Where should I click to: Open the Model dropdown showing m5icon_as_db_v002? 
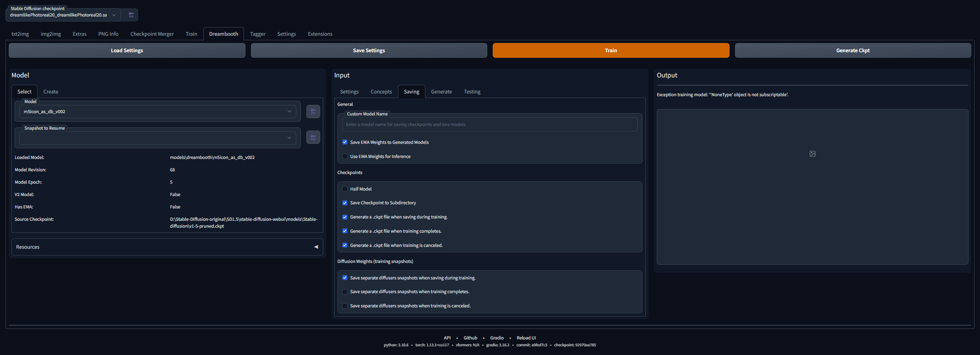click(158, 111)
